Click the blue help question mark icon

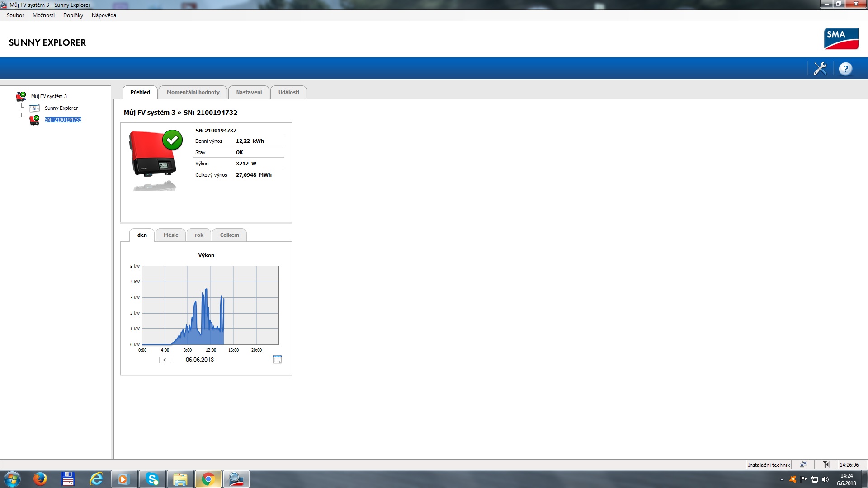point(845,69)
